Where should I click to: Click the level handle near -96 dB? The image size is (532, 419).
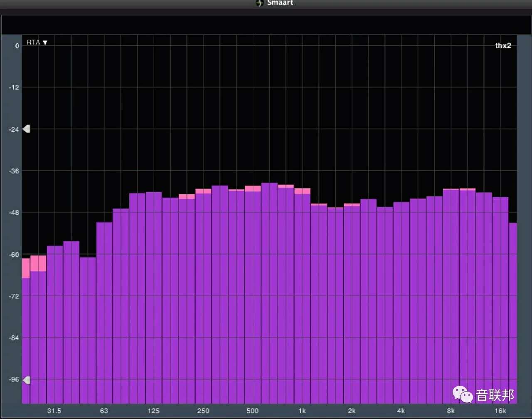pos(27,380)
